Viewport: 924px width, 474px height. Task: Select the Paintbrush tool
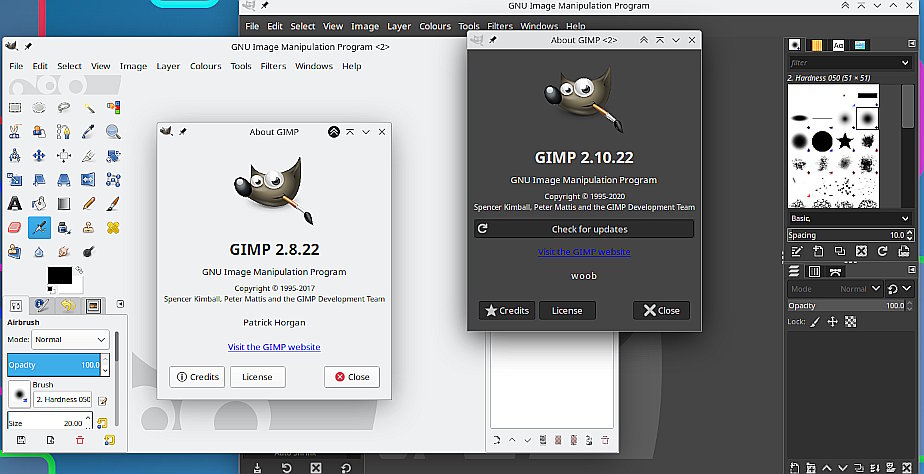113,203
